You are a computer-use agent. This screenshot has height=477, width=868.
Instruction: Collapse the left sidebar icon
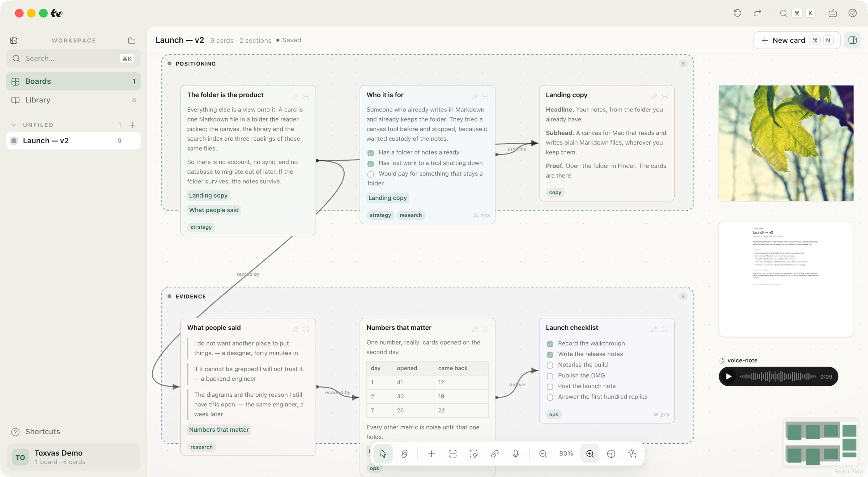tap(14, 41)
